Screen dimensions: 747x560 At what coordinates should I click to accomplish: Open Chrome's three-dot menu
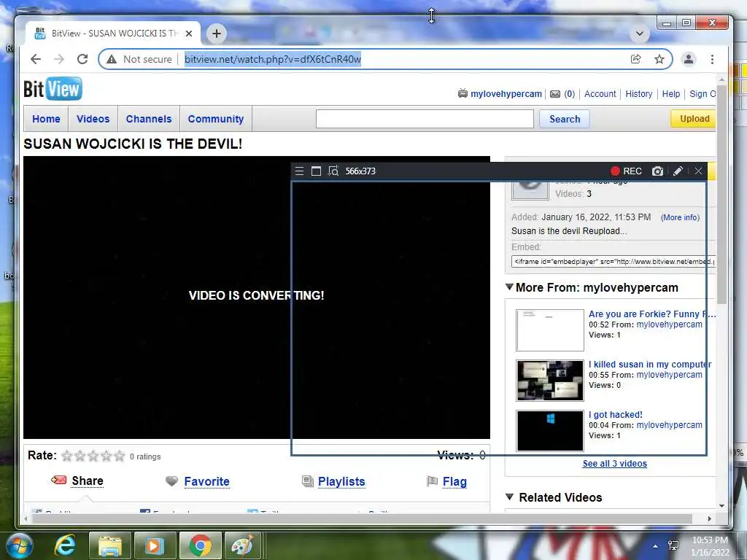tap(712, 59)
